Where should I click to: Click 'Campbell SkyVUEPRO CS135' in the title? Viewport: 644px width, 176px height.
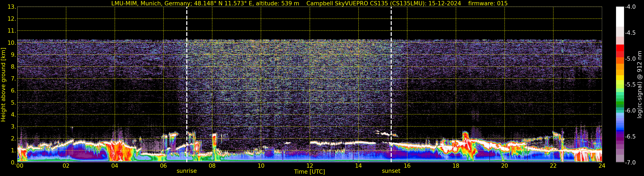[x=347, y=3]
